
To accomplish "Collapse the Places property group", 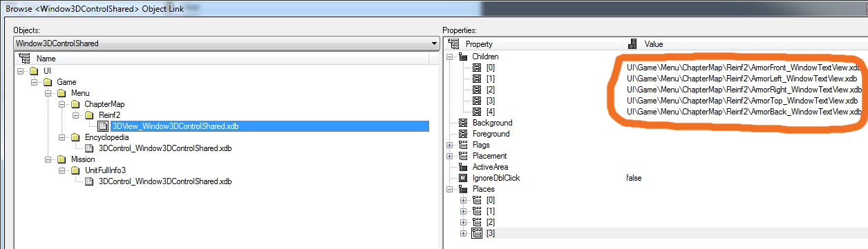I will pyautogui.click(x=451, y=189).
